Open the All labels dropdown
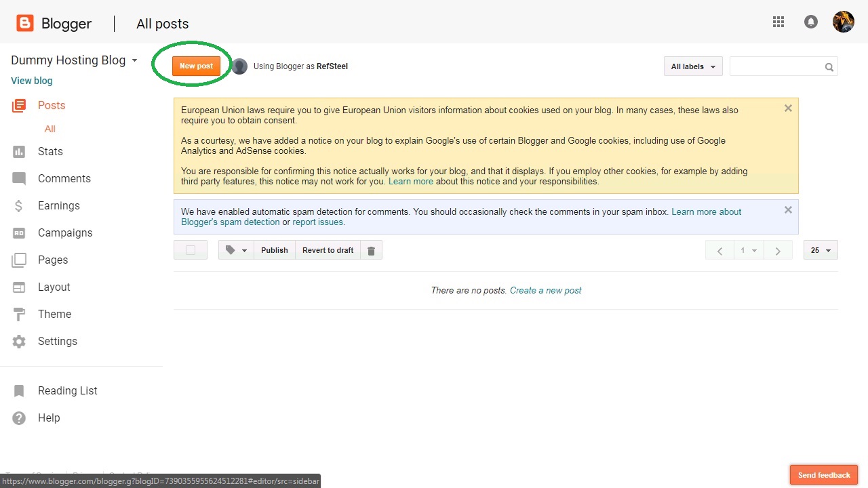 click(x=693, y=66)
